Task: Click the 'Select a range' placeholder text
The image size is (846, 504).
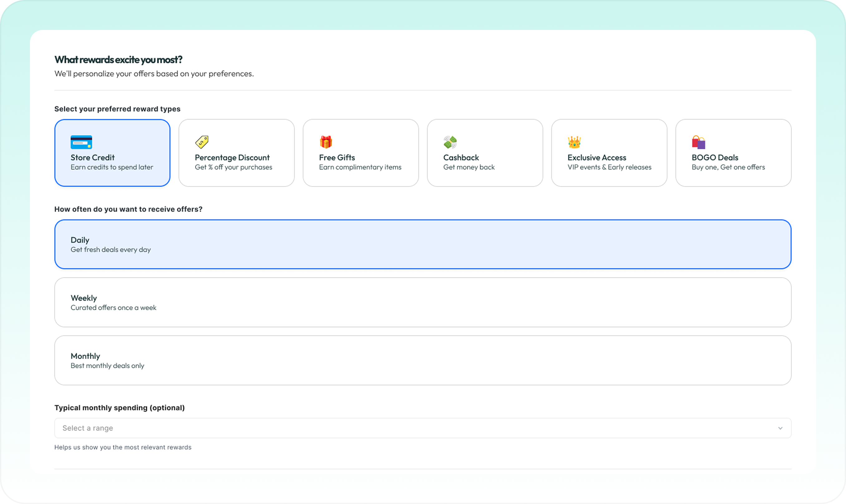Action: point(88,428)
